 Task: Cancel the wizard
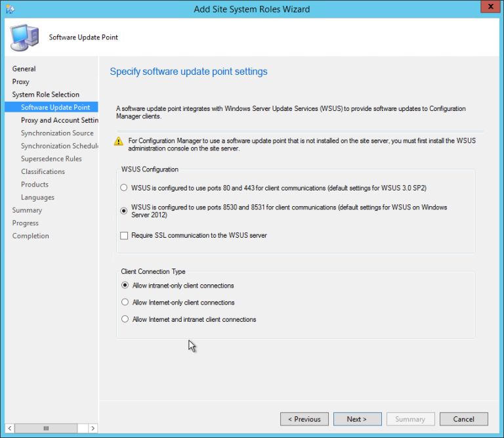point(463,419)
